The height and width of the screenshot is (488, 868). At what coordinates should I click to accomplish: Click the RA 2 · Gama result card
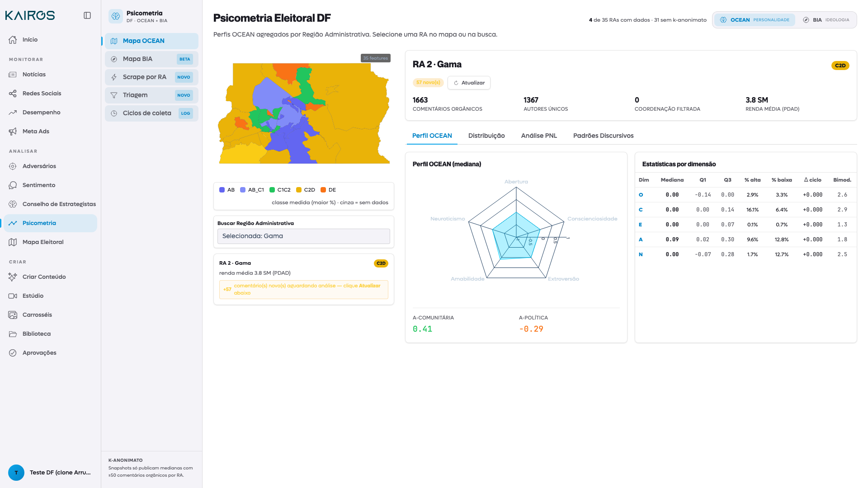click(304, 279)
